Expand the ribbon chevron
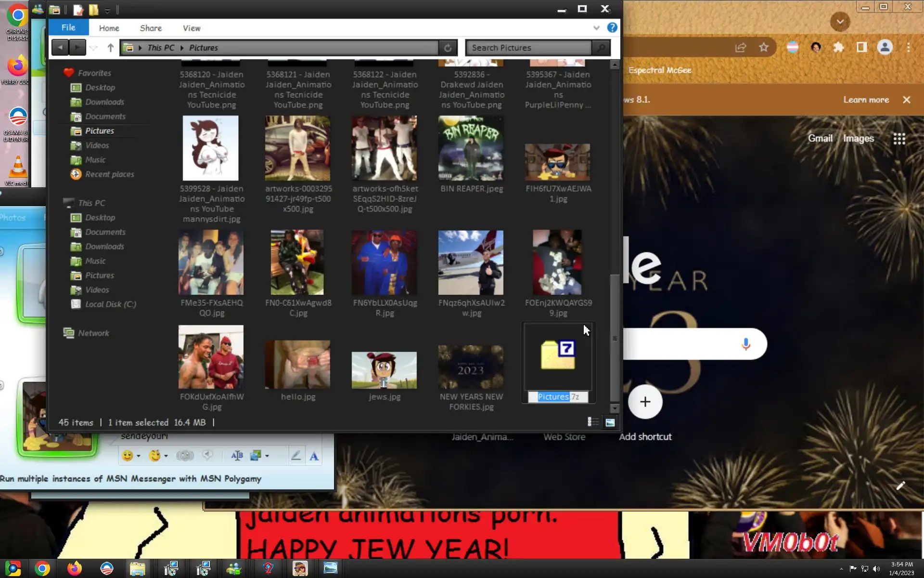924x578 pixels. click(x=596, y=28)
